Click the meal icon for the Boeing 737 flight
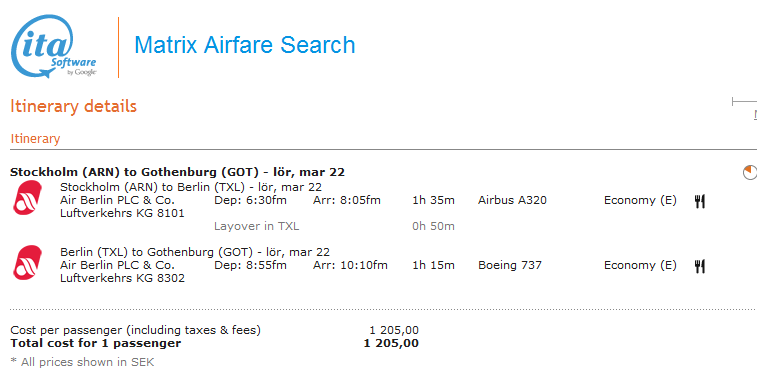 click(x=700, y=266)
